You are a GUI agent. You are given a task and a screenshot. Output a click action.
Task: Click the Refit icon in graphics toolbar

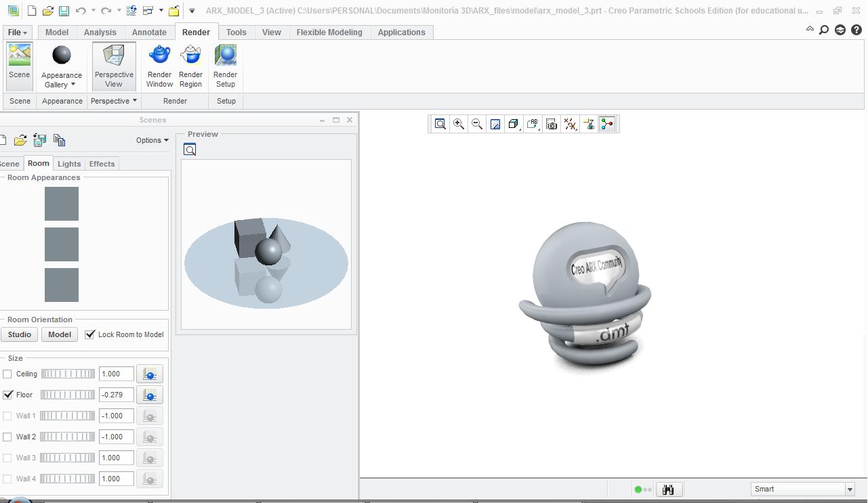click(440, 124)
